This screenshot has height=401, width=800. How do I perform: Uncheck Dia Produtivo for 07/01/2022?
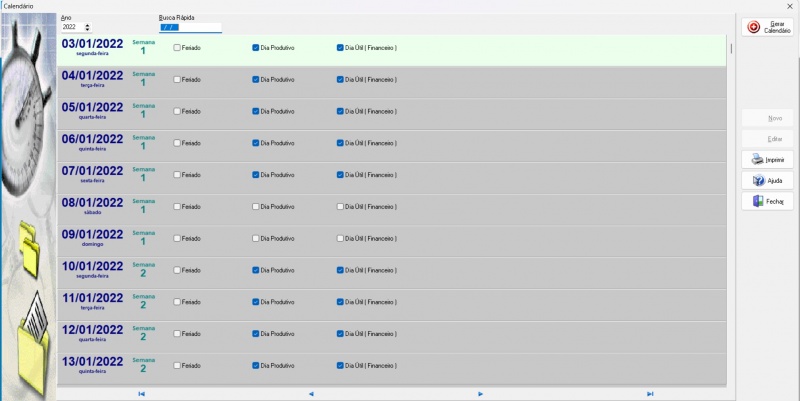(x=256, y=174)
